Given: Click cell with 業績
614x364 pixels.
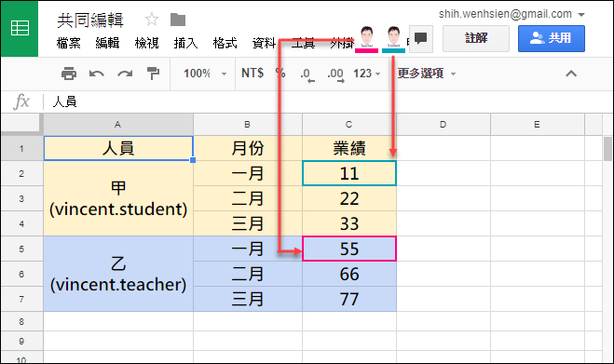Looking at the screenshot, I should click(x=348, y=148).
